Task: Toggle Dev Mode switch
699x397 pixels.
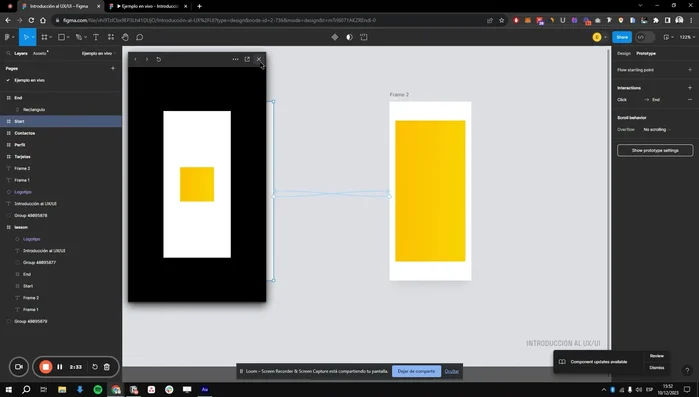Action: 645,37
